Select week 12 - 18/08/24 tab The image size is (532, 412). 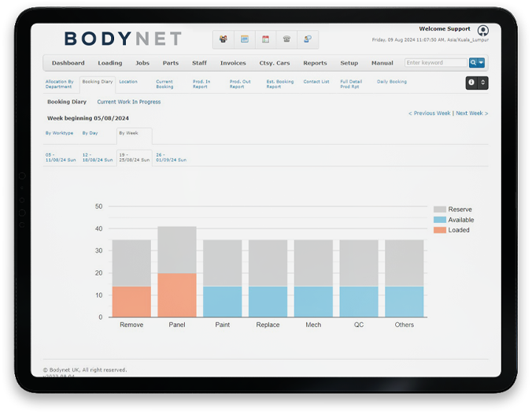pyautogui.click(x=98, y=158)
